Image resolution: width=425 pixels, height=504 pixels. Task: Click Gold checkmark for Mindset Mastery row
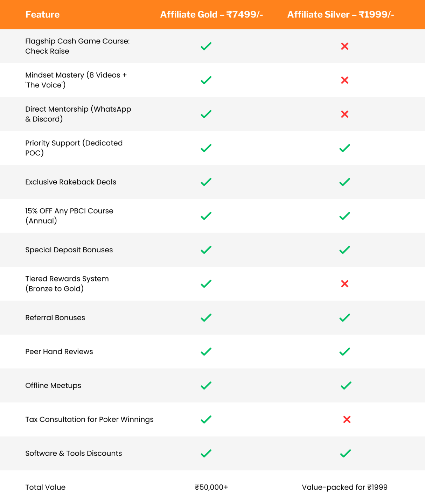206,80
